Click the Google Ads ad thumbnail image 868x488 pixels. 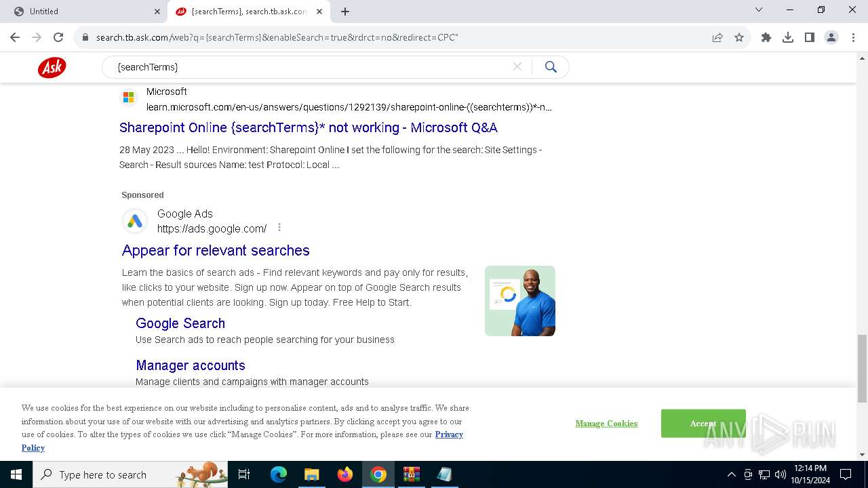(520, 301)
